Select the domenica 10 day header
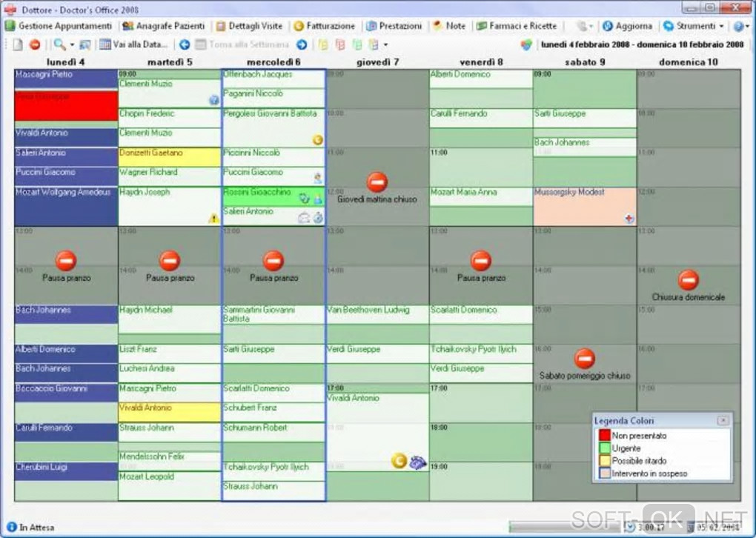The image size is (756, 538). click(x=689, y=62)
